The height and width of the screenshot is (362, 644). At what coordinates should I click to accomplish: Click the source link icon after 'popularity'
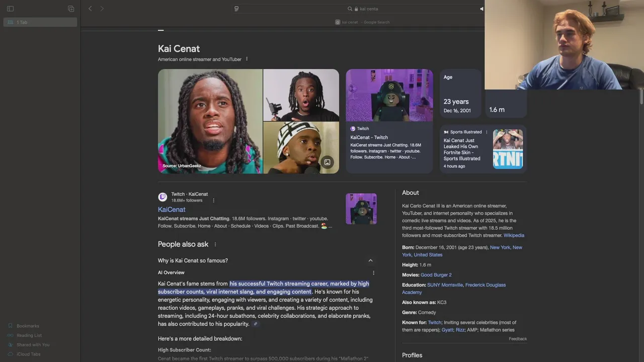[256, 324]
